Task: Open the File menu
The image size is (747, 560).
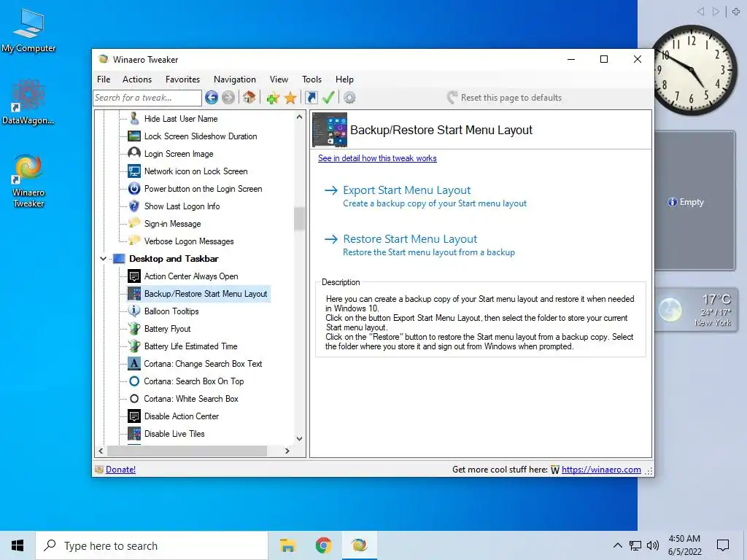Action: [x=104, y=79]
